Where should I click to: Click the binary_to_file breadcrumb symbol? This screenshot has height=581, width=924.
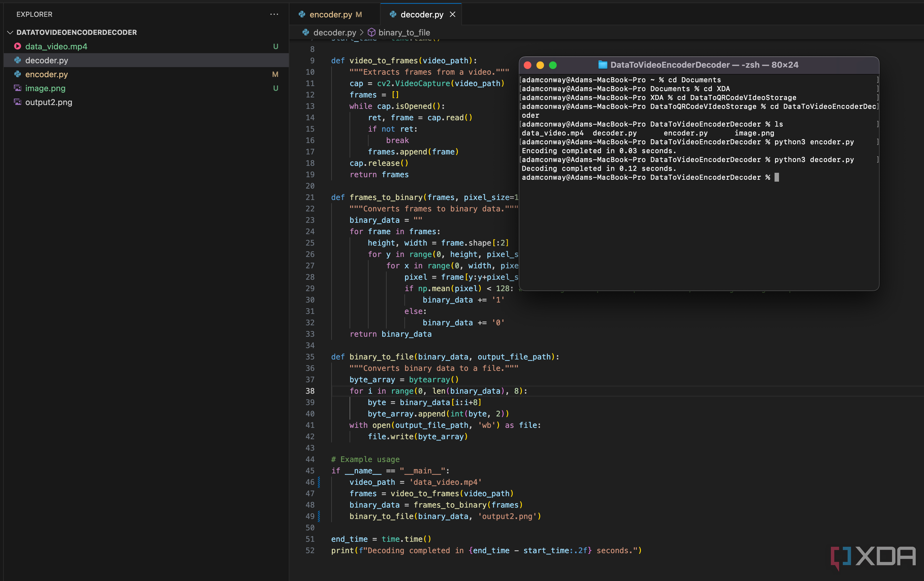click(404, 33)
